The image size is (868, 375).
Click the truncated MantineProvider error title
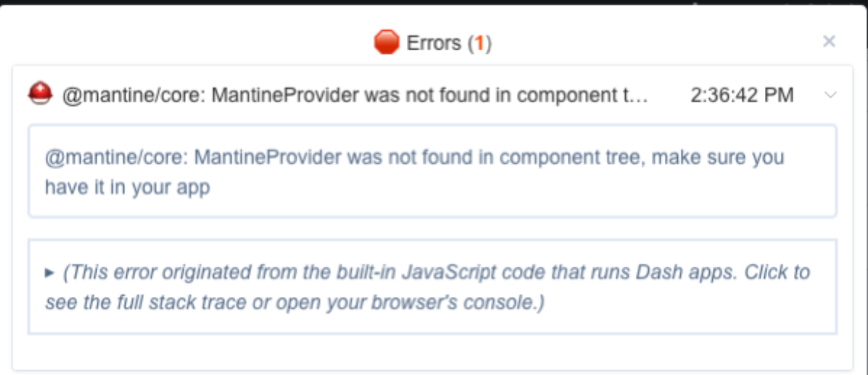(355, 95)
